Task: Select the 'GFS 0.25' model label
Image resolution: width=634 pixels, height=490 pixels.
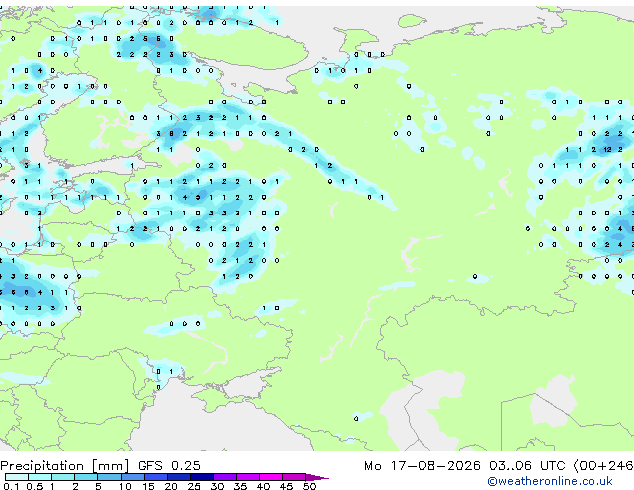Action: [x=169, y=466]
